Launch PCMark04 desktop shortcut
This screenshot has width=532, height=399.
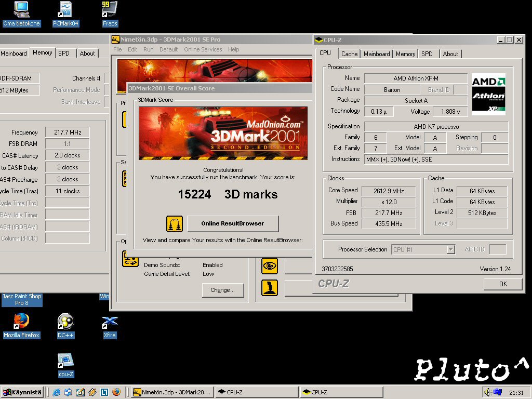click(65, 14)
